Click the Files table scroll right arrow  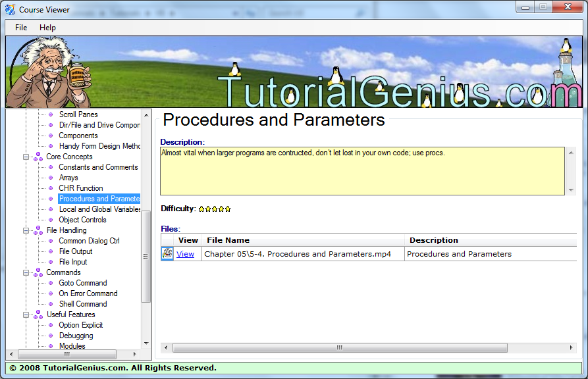tap(571, 347)
